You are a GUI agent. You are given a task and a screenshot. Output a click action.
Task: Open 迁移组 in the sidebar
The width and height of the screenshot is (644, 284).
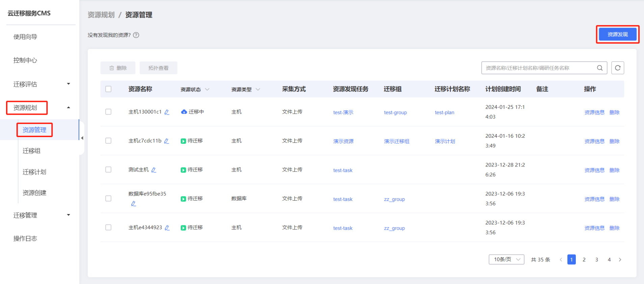(31, 151)
